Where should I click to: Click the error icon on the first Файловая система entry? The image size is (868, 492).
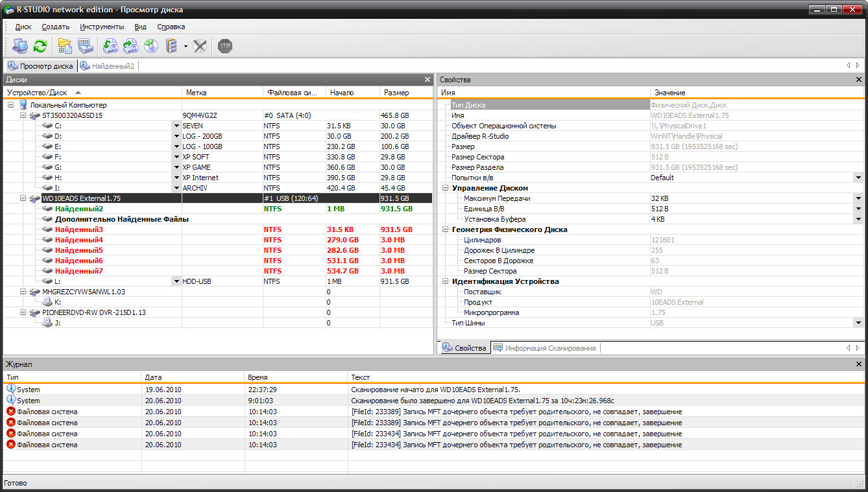(11, 412)
